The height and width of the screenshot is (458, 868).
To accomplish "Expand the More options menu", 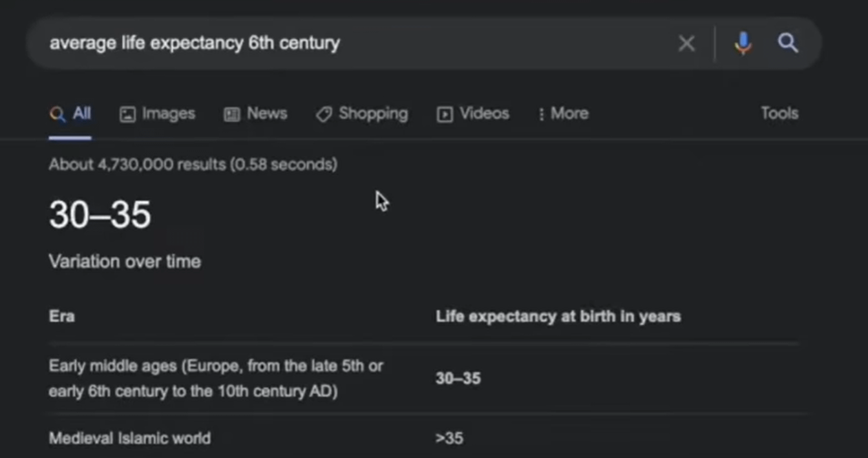I will (x=563, y=114).
